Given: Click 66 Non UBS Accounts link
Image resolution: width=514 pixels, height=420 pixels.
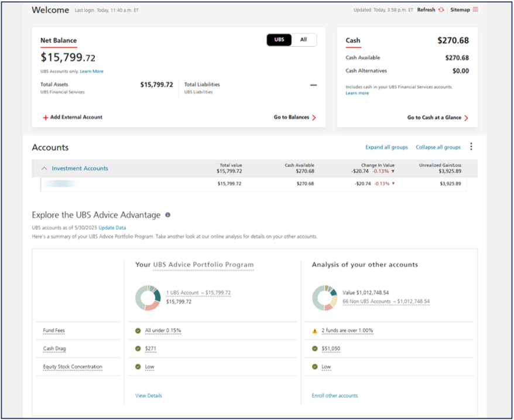Looking at the screenshot, I should coord(386,301).
